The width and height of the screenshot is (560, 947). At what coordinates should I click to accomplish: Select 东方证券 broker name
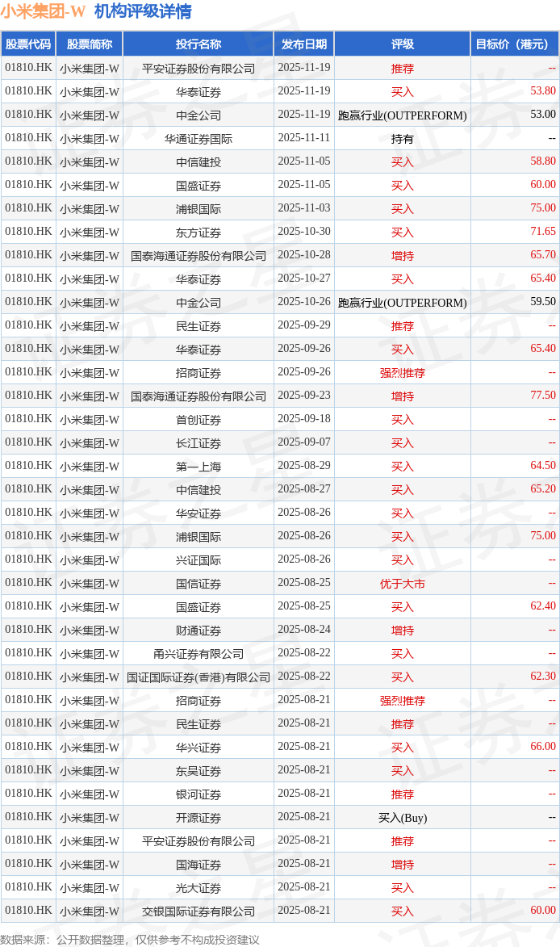click(x=198, y=232)
